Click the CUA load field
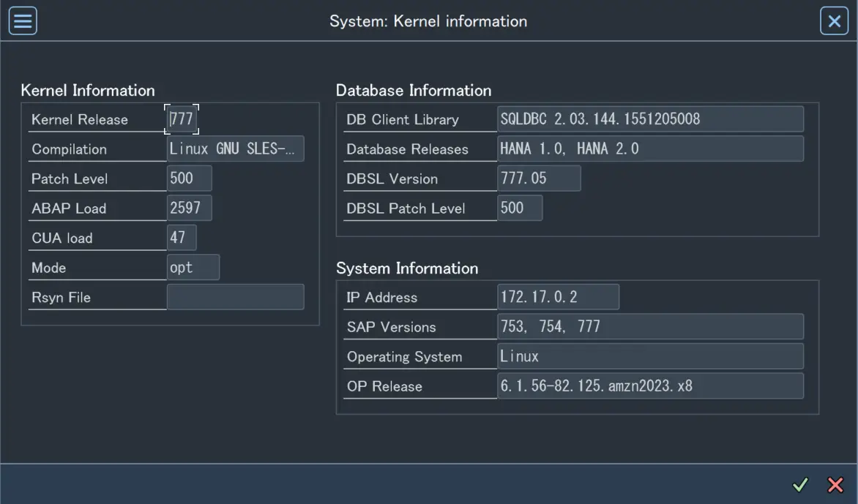This screenshot has width=858, height=504. (x=182, y=237)
